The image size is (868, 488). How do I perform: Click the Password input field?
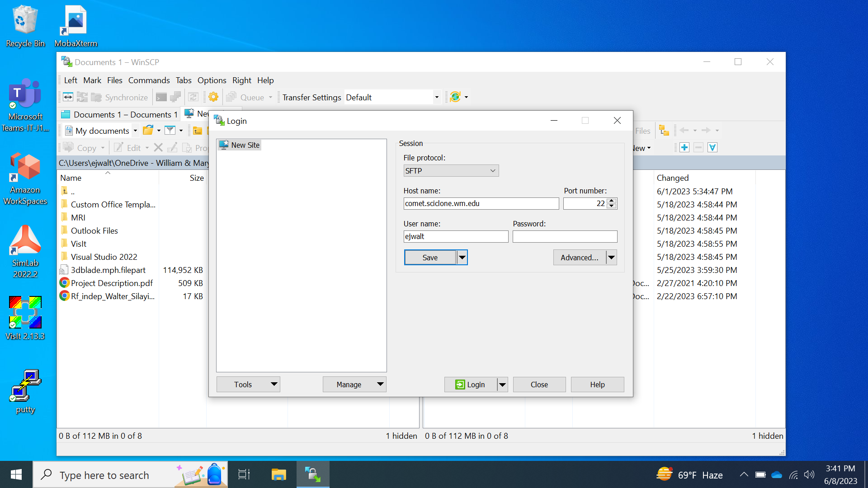[x=565, y=237]
